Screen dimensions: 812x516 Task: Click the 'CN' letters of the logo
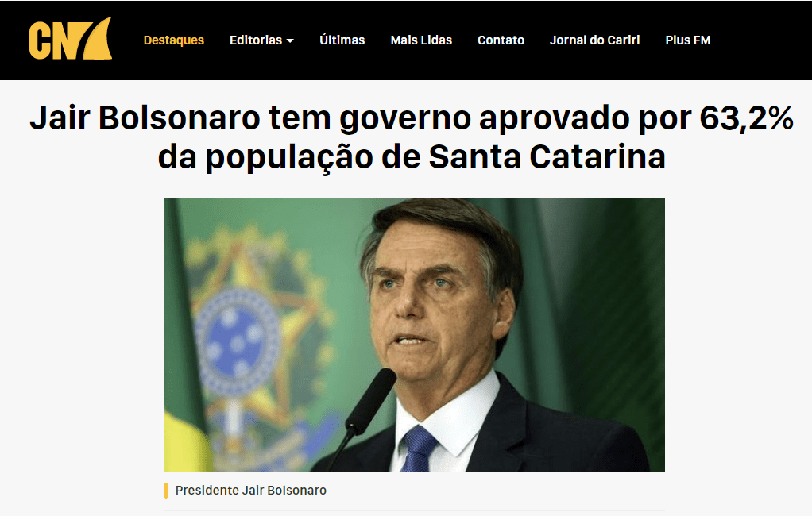tap(53, 41)
